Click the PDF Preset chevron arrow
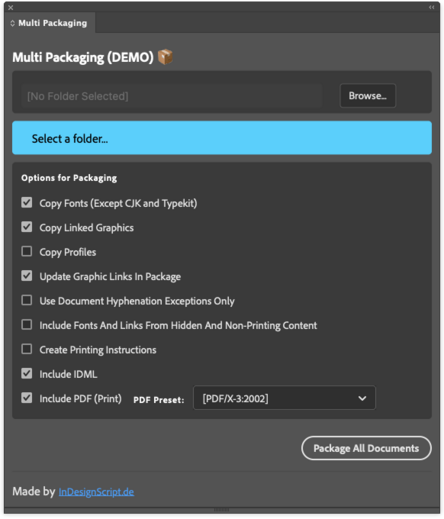Viewport: 444px width, 519px height. click(x=362, y=398)
